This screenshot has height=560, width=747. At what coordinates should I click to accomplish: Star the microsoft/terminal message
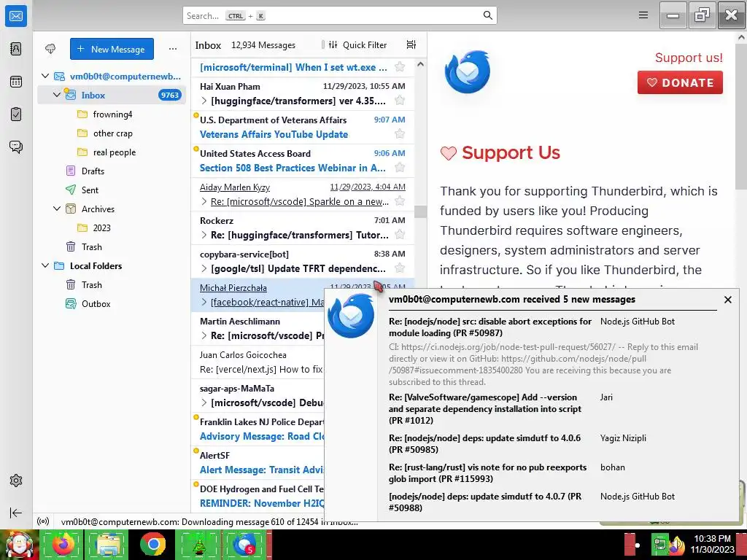tap(400, 67)
